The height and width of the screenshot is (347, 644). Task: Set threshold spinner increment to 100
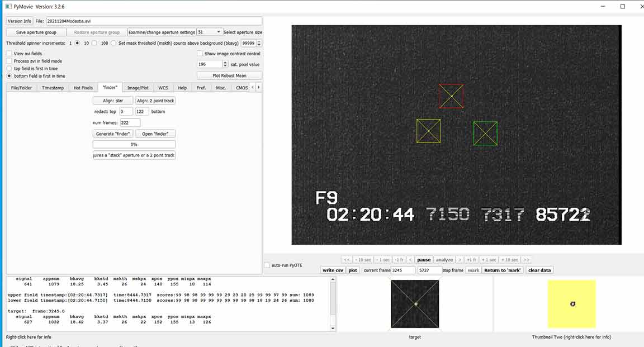coord(113,43)
